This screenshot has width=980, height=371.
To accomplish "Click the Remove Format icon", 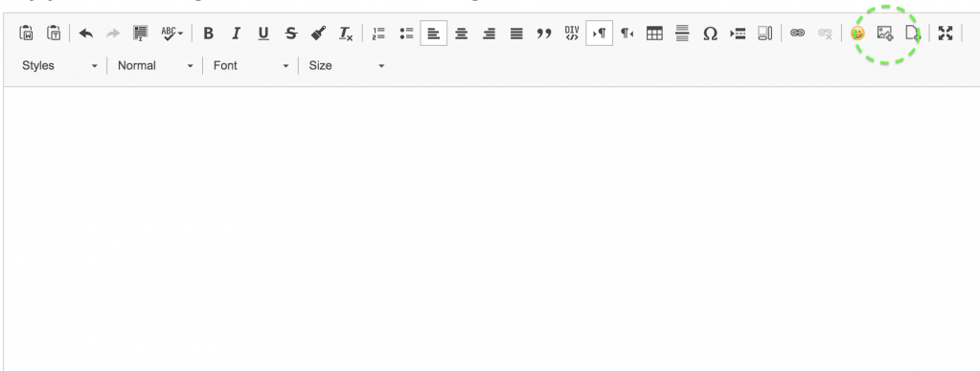I will pos(346,34).
